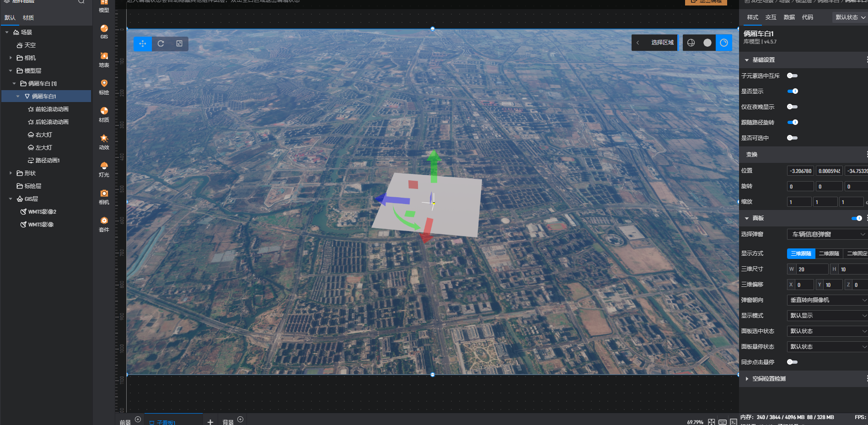Switch to the 交互 tab
The image size is (868, 425).
[x=771, y=17]
